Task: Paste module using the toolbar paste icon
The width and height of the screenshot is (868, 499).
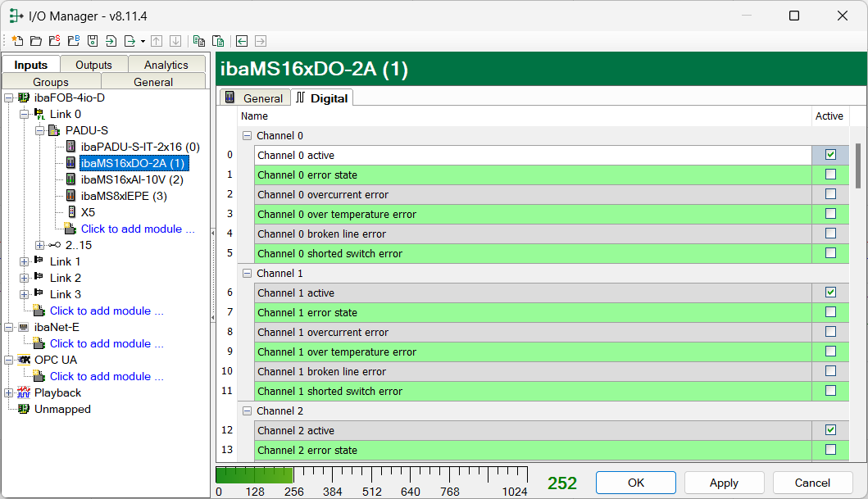Action: [218, 41]
